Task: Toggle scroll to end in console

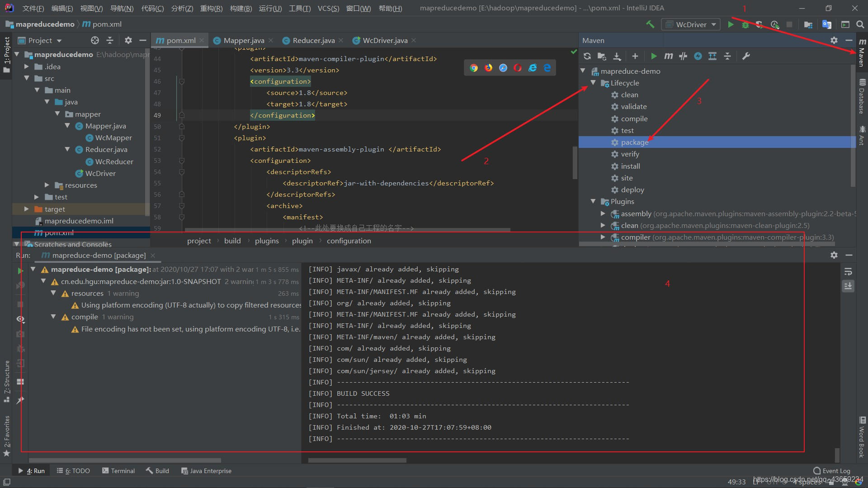Action: [848, 286]
